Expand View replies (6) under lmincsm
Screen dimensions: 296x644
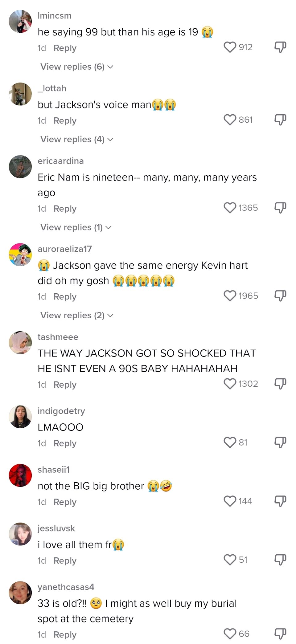click(x=77, y=67)
